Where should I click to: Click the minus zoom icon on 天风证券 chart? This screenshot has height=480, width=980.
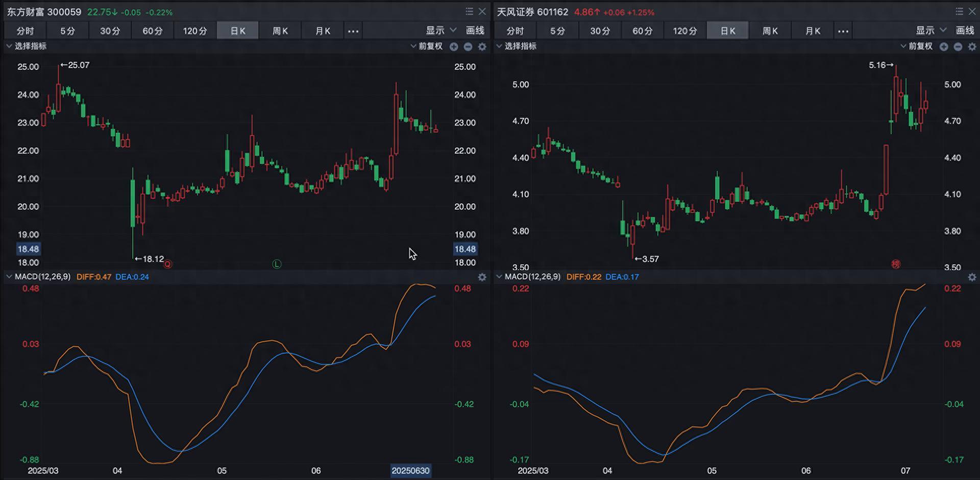pyautogui.click(x=958, y=46)
